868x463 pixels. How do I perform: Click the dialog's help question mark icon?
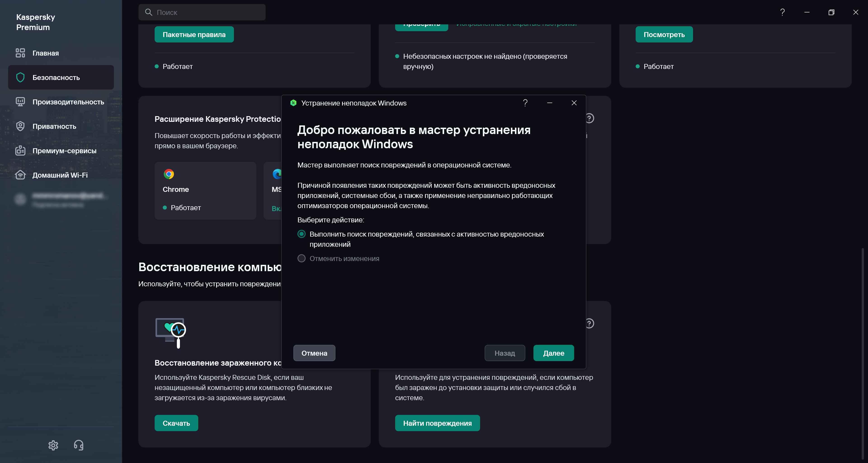click(x=525, y=103)
